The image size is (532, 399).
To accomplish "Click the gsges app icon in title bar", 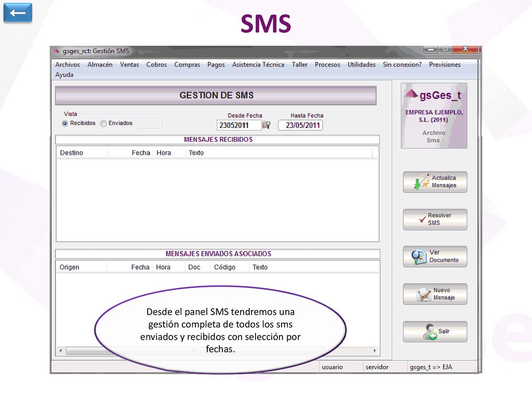I will pyautogui.click(x=56, y=51).
